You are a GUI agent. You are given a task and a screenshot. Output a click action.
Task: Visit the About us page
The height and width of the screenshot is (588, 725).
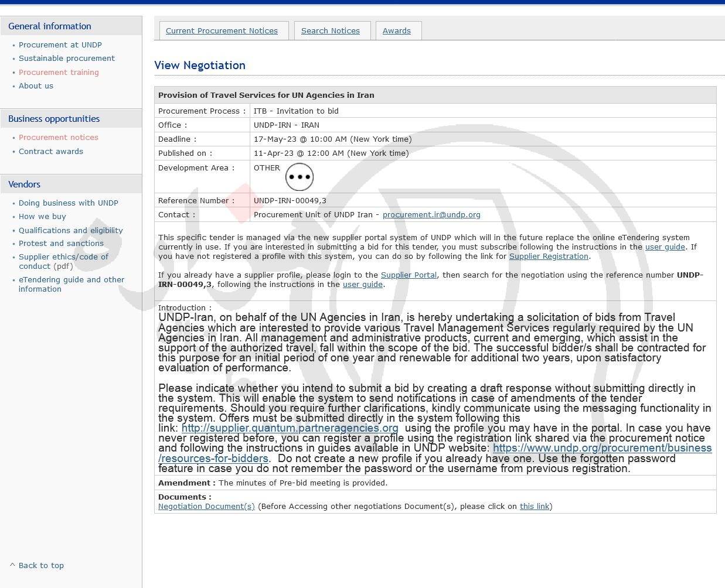[36, 86]
